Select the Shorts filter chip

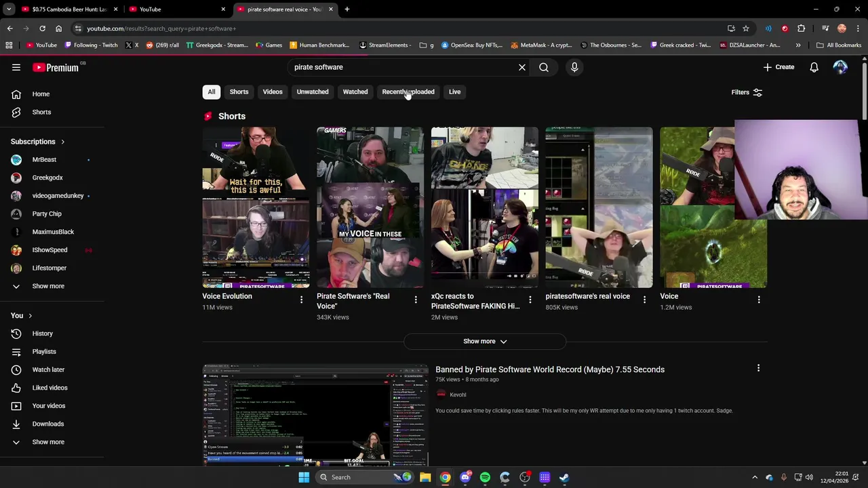(x=239, y=92)
